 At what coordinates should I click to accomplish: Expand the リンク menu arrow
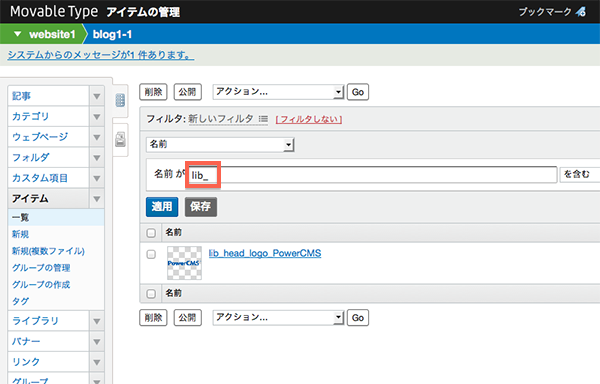tap(97, 362)
